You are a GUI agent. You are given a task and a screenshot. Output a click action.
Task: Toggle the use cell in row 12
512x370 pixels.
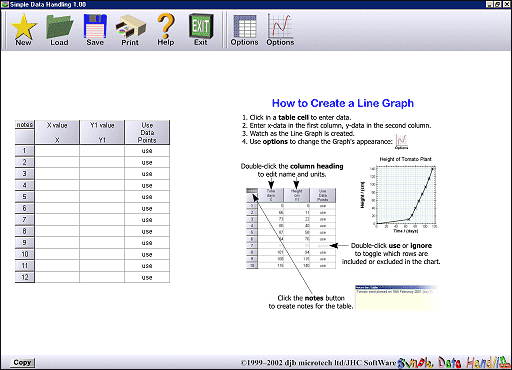pyautogui.click(x=147, y=277)
